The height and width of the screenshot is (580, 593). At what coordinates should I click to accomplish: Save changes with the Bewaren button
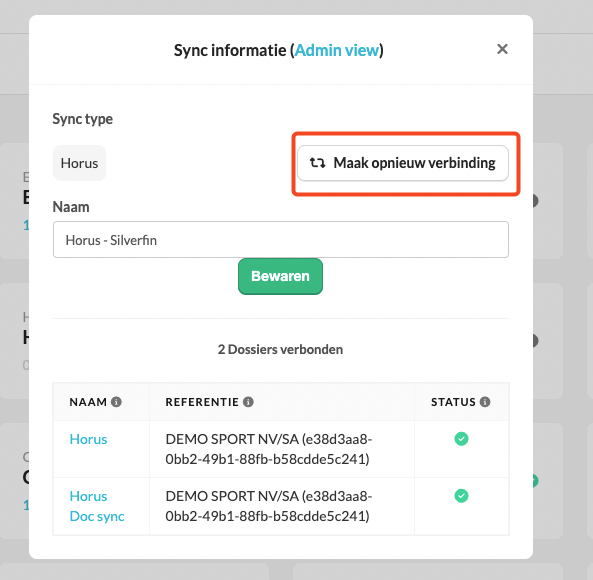(280, 276)
